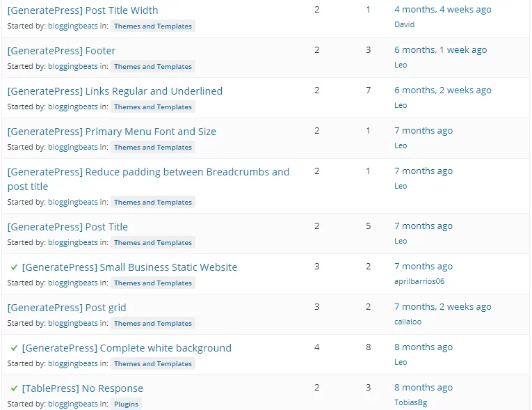The height and width of the screenshot is (410, 532).
Task: Click bloggingbeats author in TablePress No Response row
Action: 73,404
